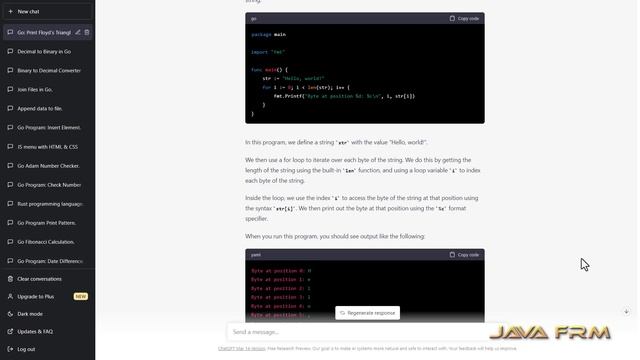
Task: Click the user icon beside Upgrade to Plus
Action: (x=10, y=296)
